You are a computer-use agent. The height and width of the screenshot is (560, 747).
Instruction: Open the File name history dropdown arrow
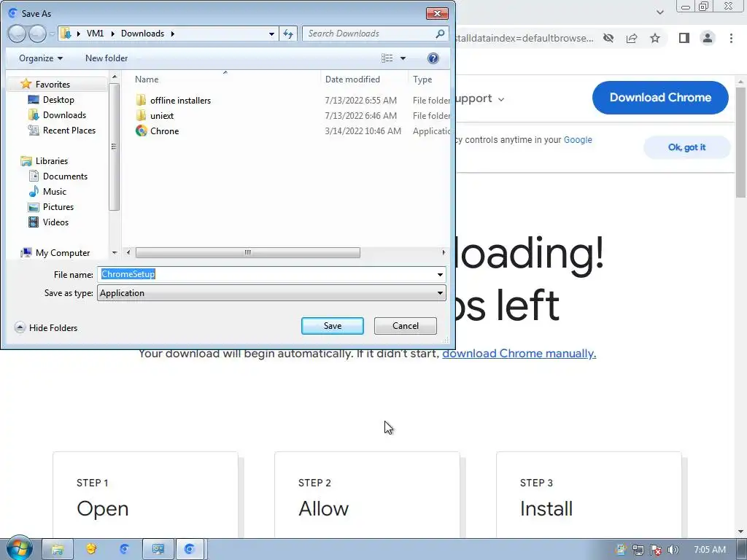pos(440,275)
